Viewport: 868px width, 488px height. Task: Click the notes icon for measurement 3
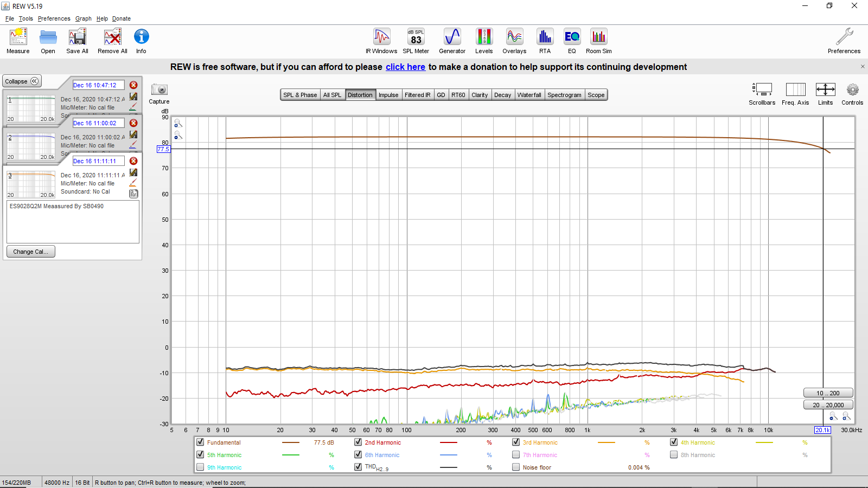pos(133,194)
